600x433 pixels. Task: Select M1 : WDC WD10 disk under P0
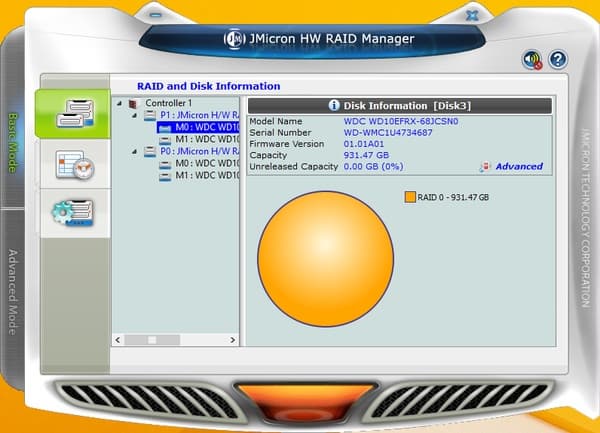207,176
